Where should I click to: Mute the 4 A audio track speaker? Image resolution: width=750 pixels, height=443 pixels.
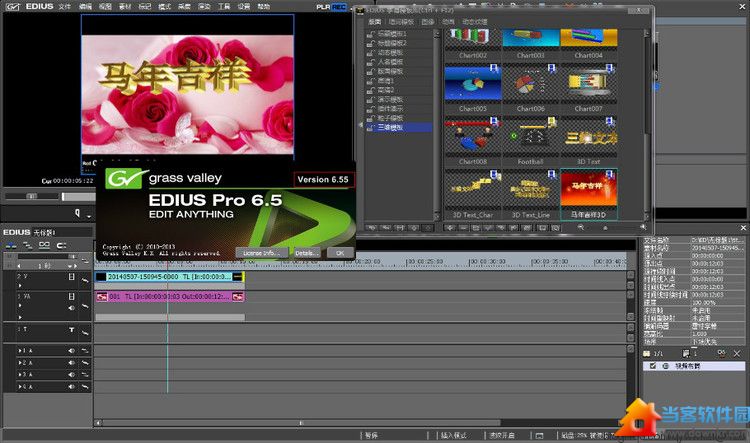71,387
